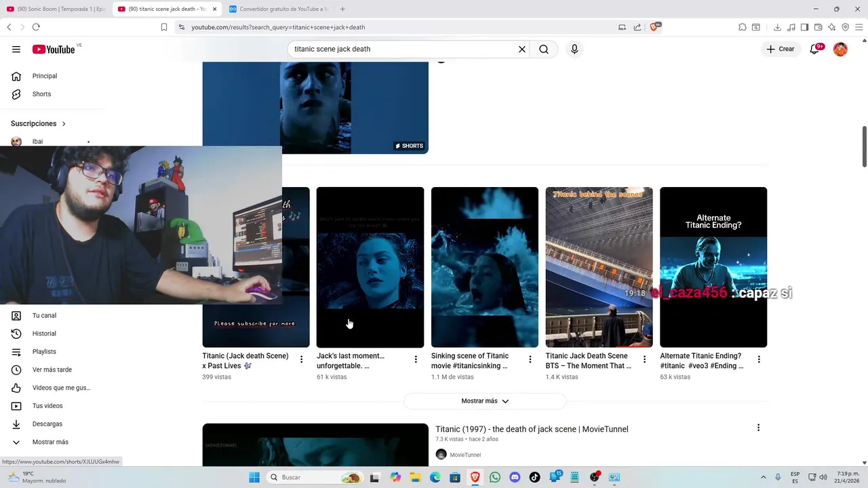Open WhatsApp from the taskbar
This screenshot has width=868, height=488.
click(495, 477)
